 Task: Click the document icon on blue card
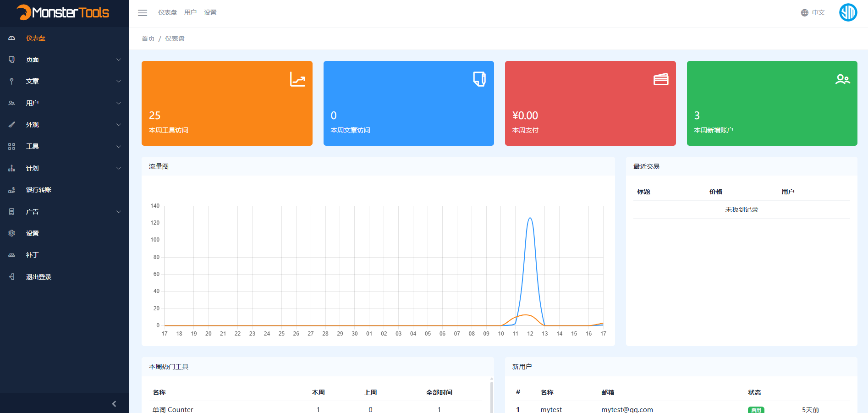tap(479, 79)
